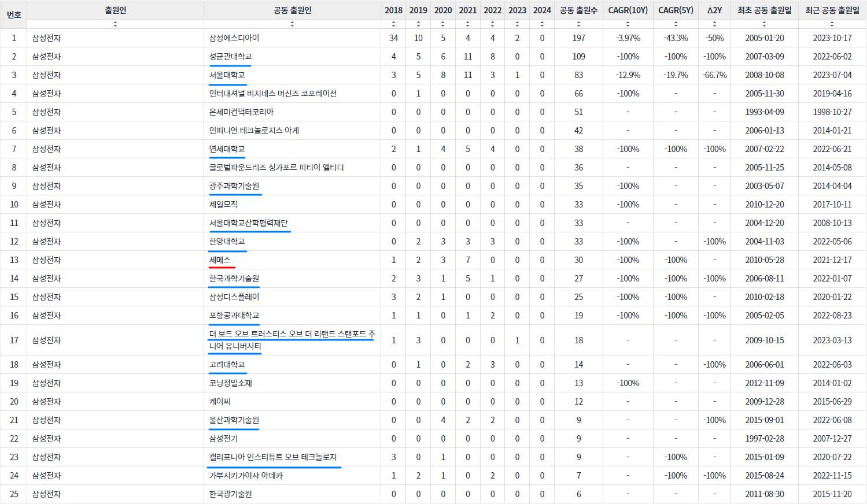The image size is (867, 504).
Task: Sort by the 출원인 column arrows
Action: [x=115, y=24]
